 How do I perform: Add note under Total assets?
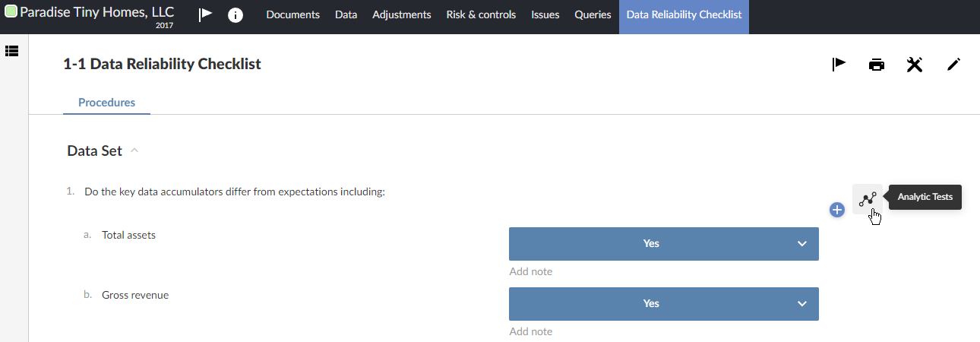click(531, 271)
